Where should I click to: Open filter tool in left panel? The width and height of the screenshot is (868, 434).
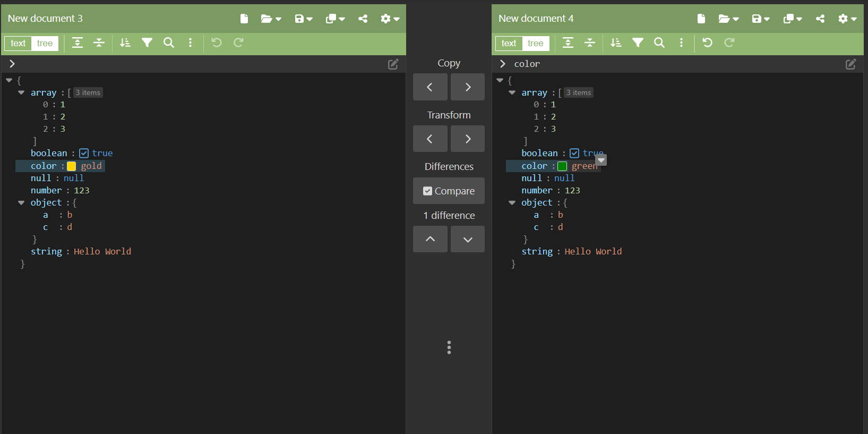[x=147, y=42]
